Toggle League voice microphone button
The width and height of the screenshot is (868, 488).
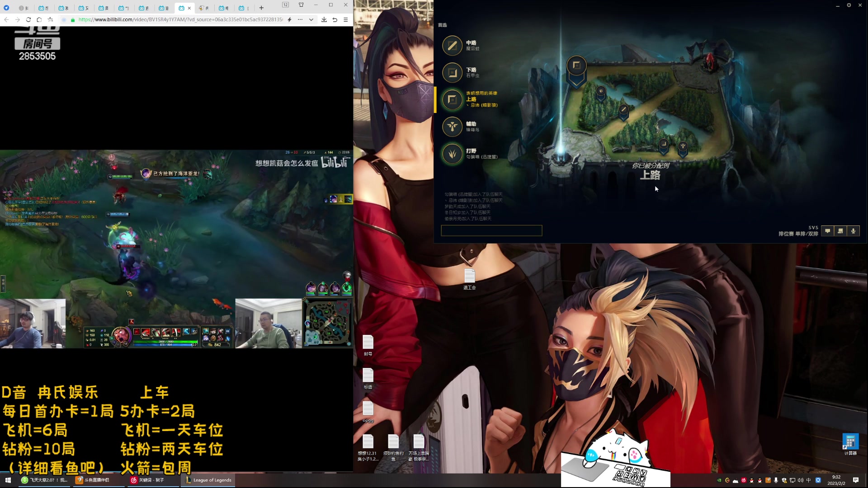coord(853,231)
